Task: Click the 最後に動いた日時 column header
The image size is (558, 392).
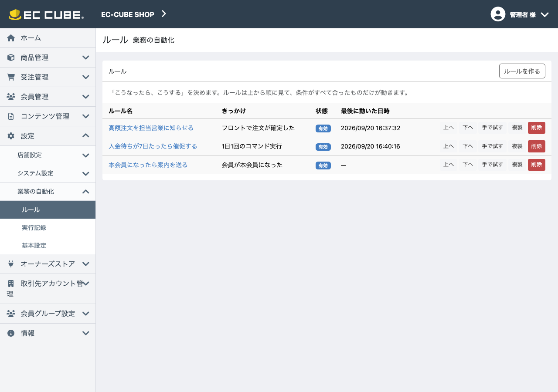Action: (x=365, y=111)
